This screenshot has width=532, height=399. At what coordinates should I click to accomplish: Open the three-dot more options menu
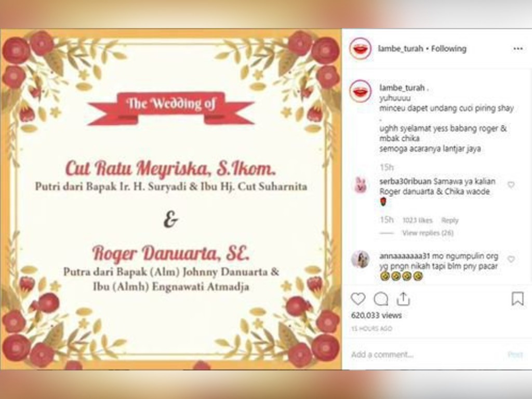[518, 49]
